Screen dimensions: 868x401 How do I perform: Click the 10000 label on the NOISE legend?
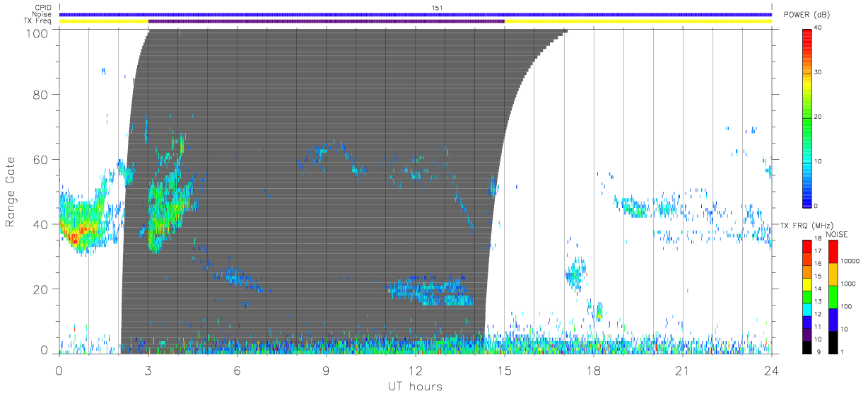click(x=851, y=261)
